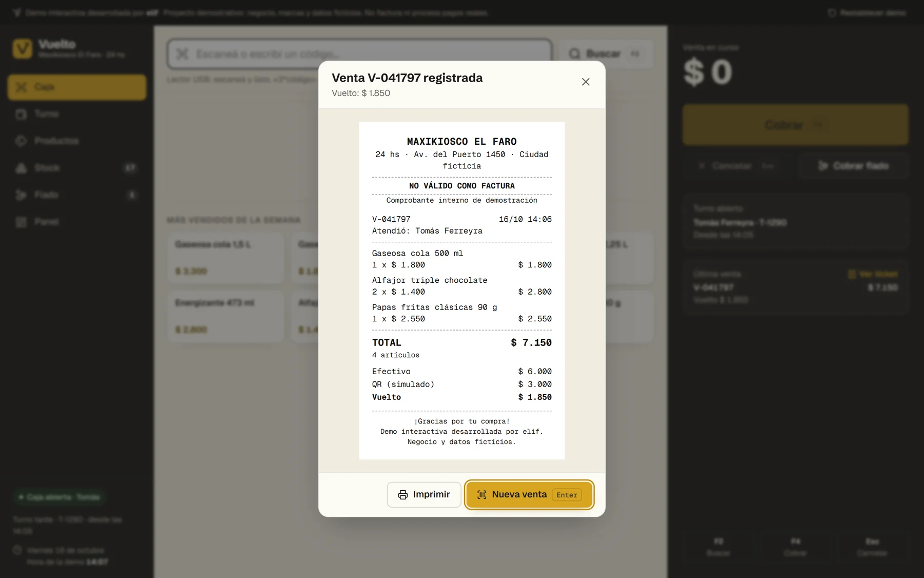Open Turno in the sidebar
924x578 pixels.
tap(77, 114)
